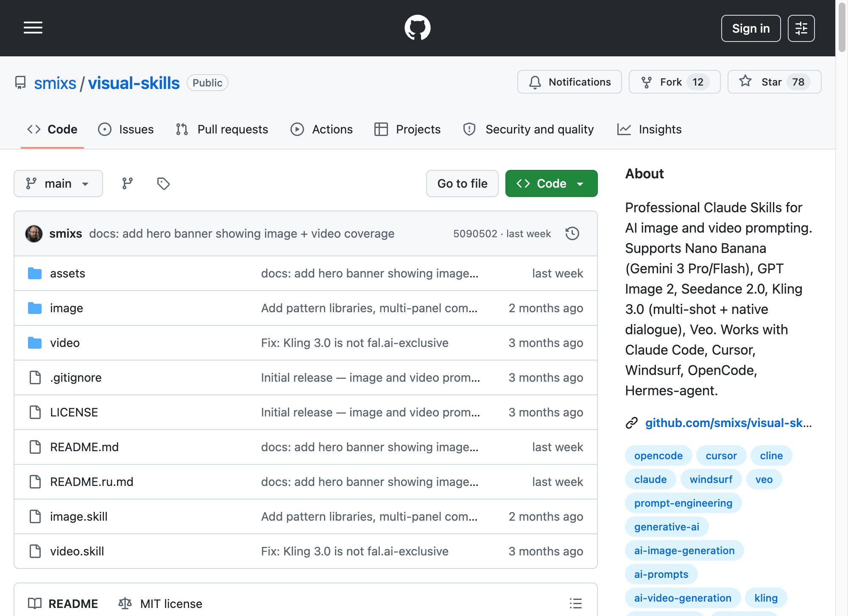Open latest commit message about hero banner
The width and height of the screenshot is (848, 616).
pos(242,233)
